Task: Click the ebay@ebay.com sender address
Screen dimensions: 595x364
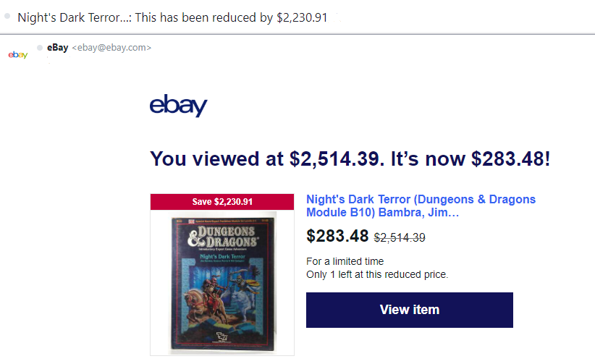Action: coord(111,48)
